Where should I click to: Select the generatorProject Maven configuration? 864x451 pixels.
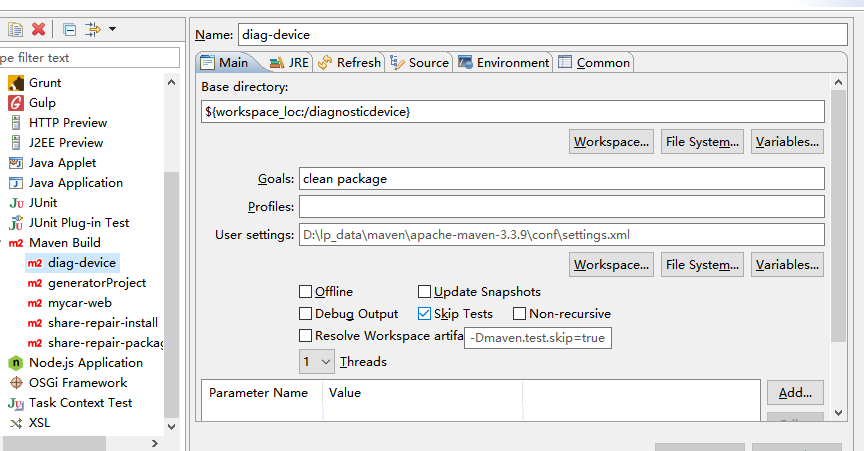(97, 283)
